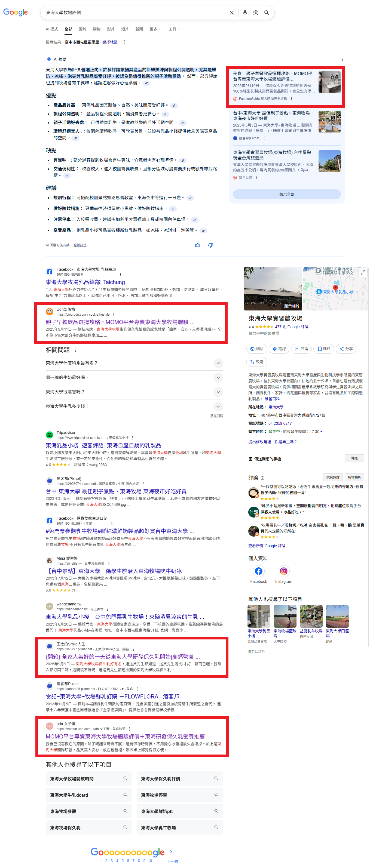
Task: Open Google Lens image search
Action: [x=256, y=13]
